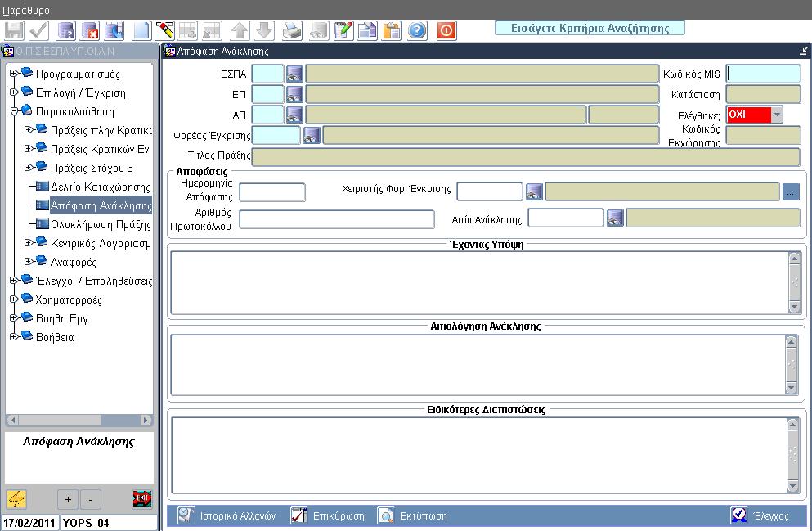
Task: Click the Φορέας Έγκρισης code input field
Action: [x=276, y=135]
